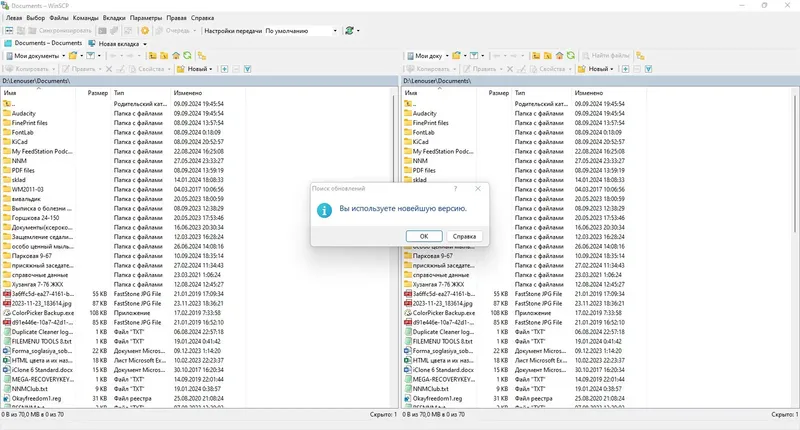Click OK in the update check dialog

pyautogui.click(x=423, y=236)
